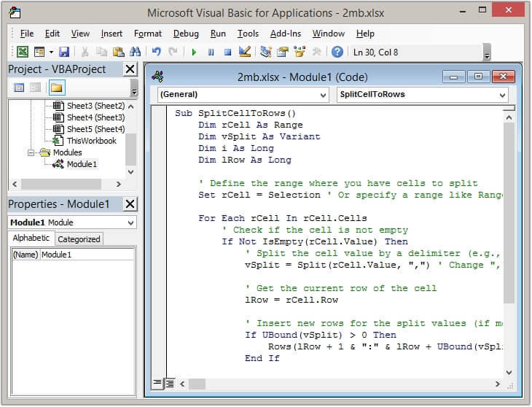Click the Undo arrow icon
This screenshot has height=407, width=532.
(156, 52)
